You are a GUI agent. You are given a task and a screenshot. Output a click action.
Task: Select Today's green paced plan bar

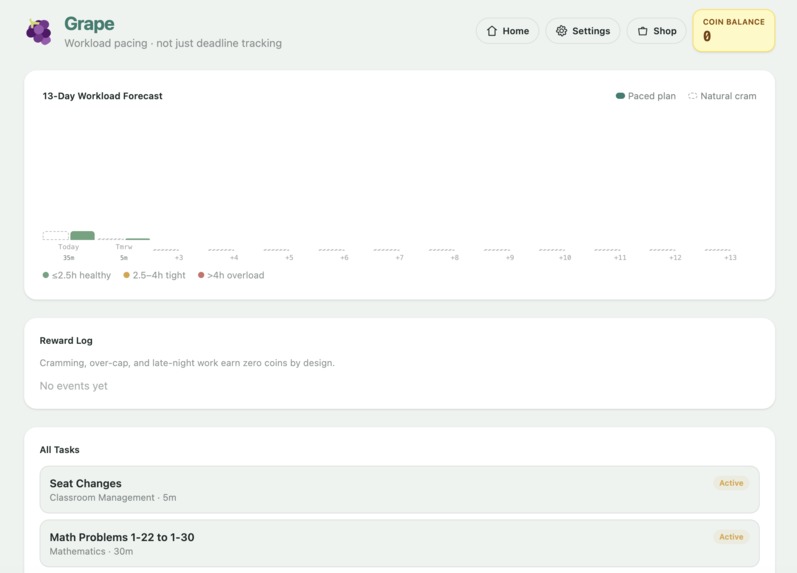pyautogui.click(x=82, y=235)
